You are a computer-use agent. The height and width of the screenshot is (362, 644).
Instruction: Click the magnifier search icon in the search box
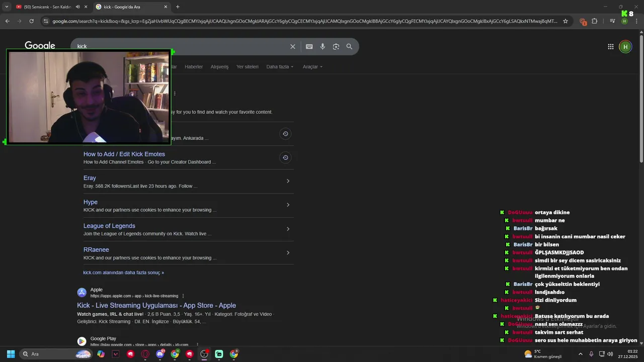(x=349, y=47)
